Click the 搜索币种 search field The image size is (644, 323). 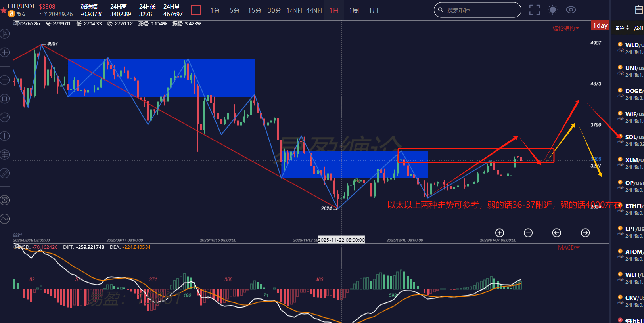(477, 10)
